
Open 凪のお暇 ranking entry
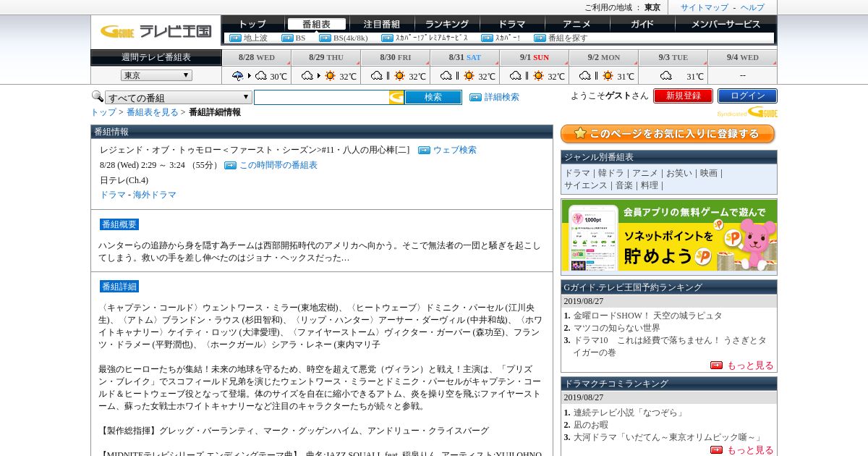pyautogui.click(x=591, y=425)
